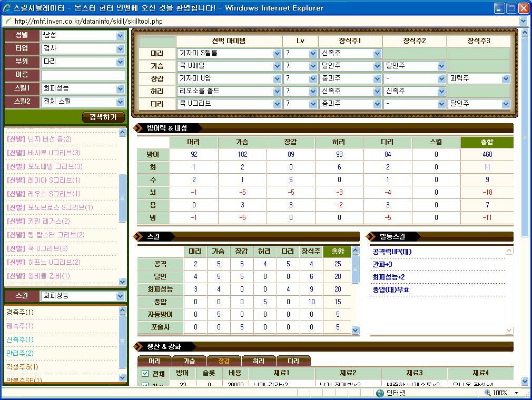Open the address bar history dropdown arrow
Screen dimensions: 532x400
click(523, 21)
